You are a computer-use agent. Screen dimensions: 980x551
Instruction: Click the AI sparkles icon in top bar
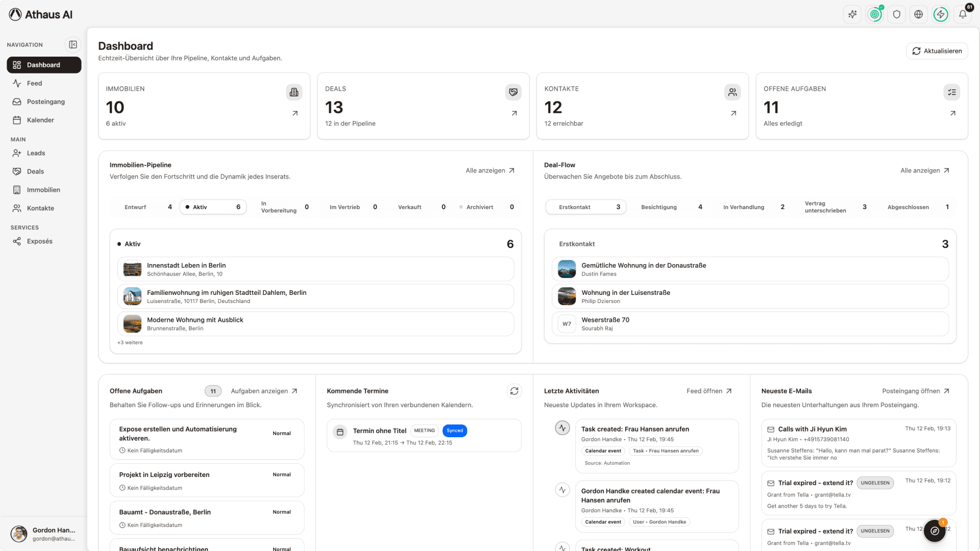pyautogui.click(x=852, y=14)
